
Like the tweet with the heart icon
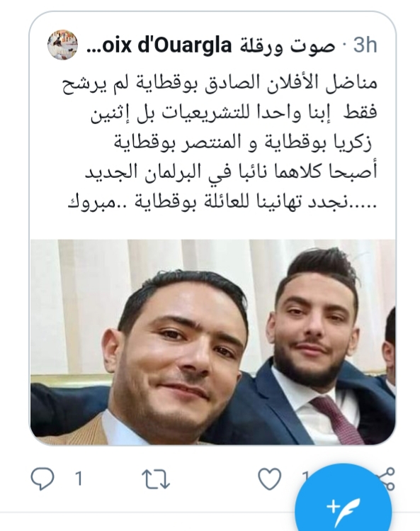click(x=269, y=479)
